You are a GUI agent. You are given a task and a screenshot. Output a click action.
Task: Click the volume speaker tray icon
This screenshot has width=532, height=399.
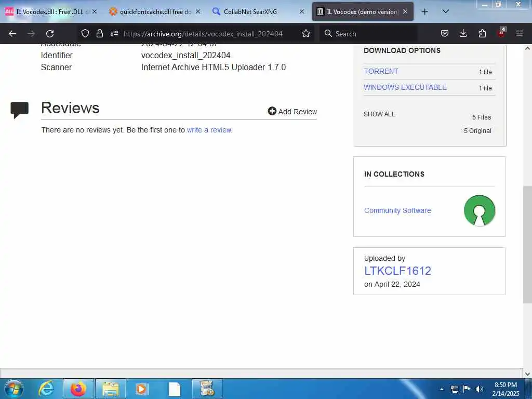[480, 389]
